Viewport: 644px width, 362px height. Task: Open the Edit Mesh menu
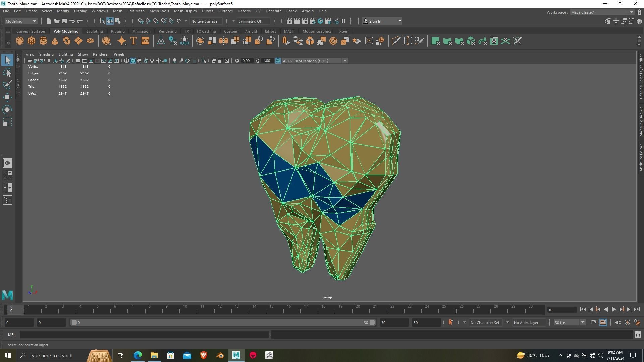tap(136, 11)
